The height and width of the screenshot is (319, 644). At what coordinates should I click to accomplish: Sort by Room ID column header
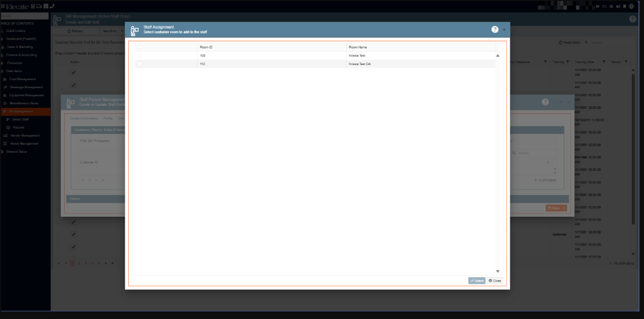click(x=206, y=47)
